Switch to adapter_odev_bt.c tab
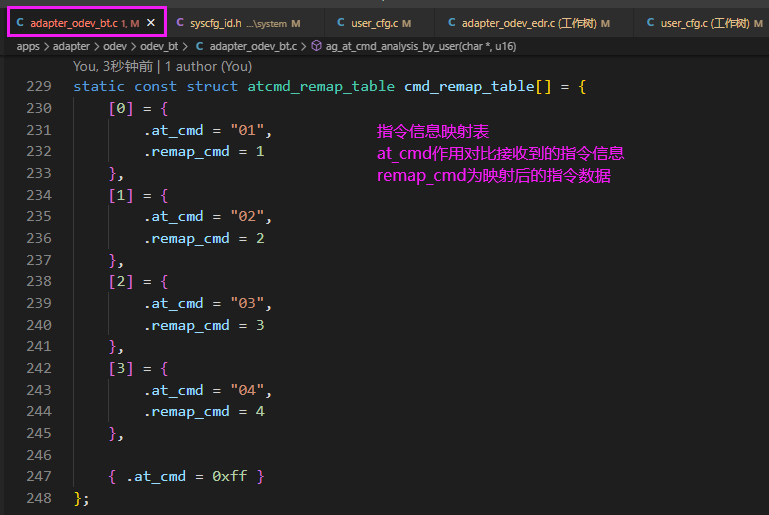 [x=86, y=23]
